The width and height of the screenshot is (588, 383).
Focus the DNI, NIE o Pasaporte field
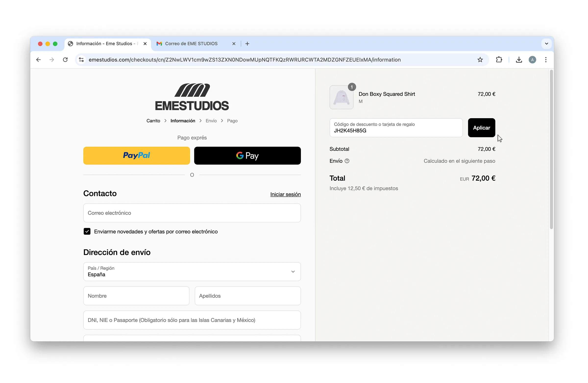192,320
